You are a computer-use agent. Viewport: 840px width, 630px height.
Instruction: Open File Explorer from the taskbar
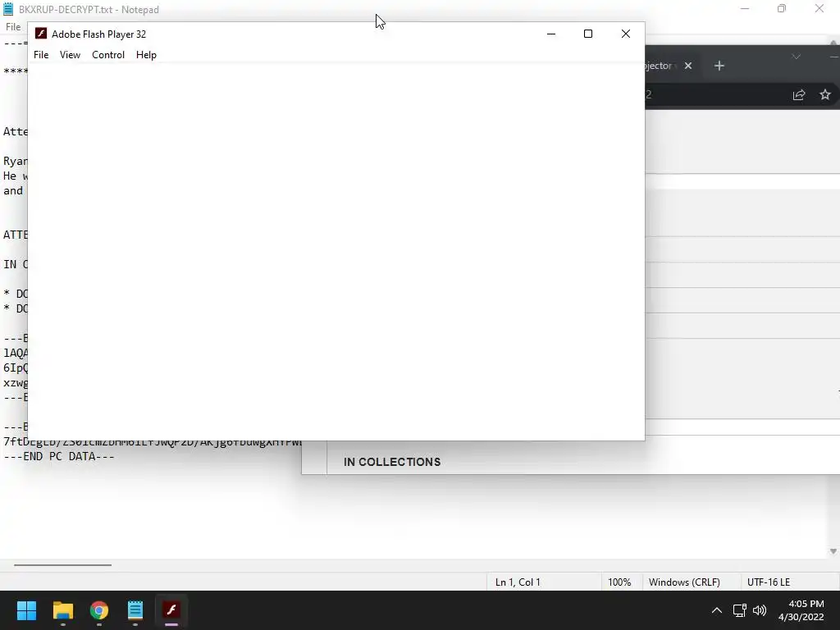pos(62,610)
